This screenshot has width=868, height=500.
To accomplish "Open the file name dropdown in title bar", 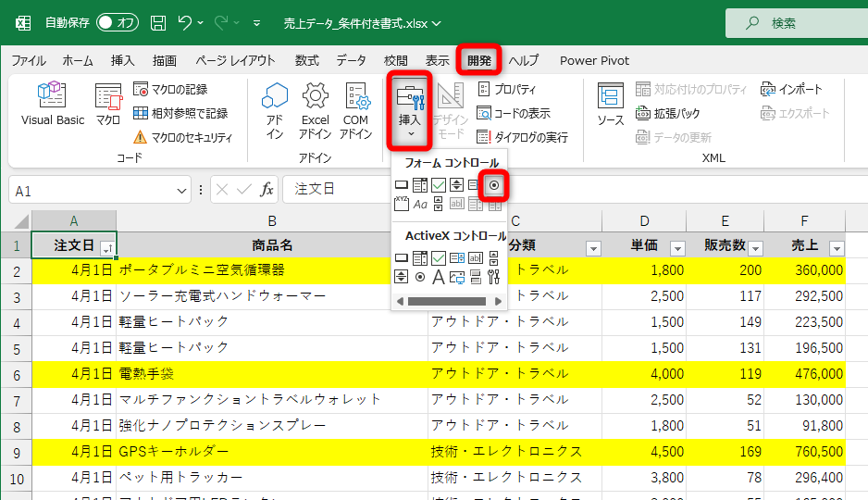I will coord(437,24).
